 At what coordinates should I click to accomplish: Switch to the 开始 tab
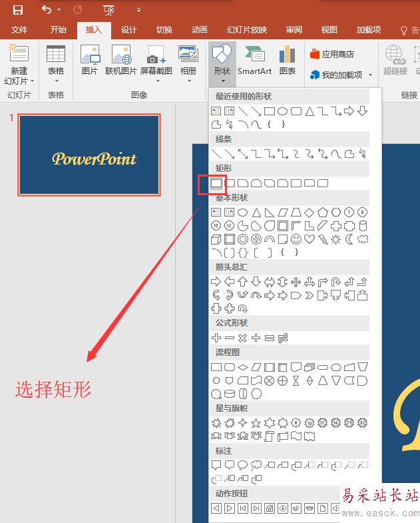coord(59,30)
